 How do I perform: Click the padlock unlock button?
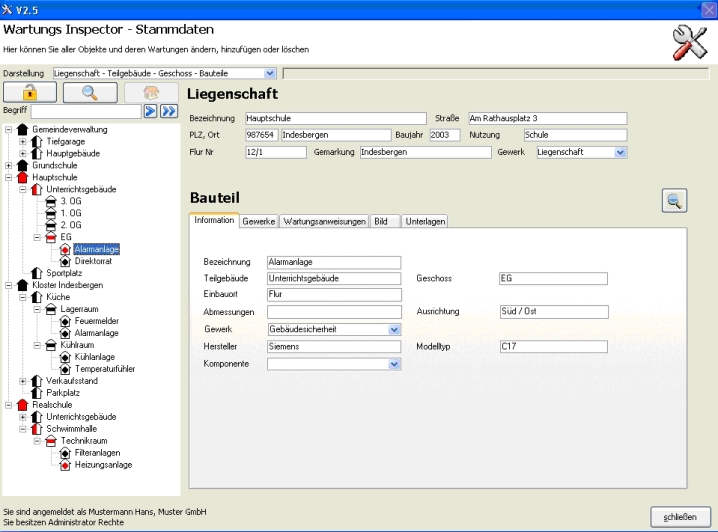29,93
